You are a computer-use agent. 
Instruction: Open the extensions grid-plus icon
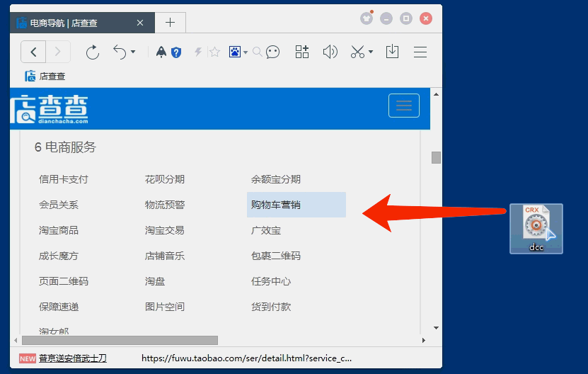point(302,52)
